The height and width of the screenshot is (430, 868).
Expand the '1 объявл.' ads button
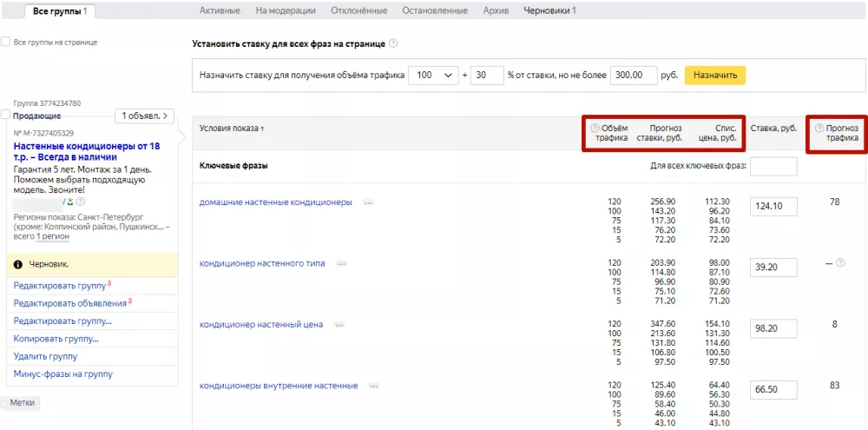pyautogui.click(x=144, y=116)
